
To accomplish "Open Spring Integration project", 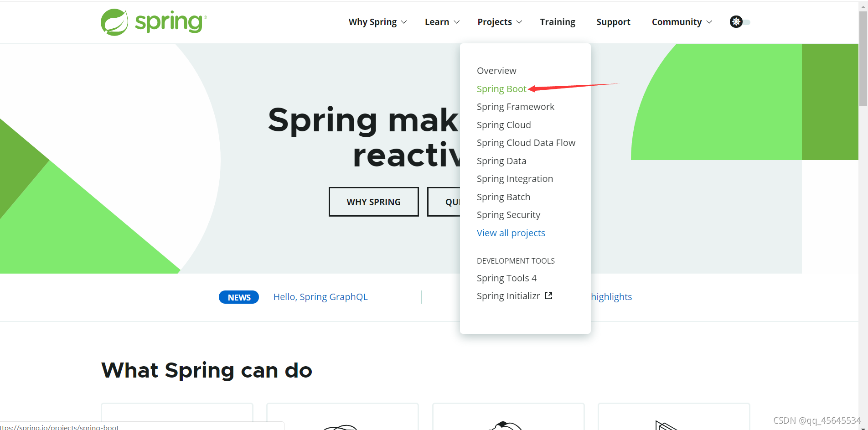I will point(515,179).
